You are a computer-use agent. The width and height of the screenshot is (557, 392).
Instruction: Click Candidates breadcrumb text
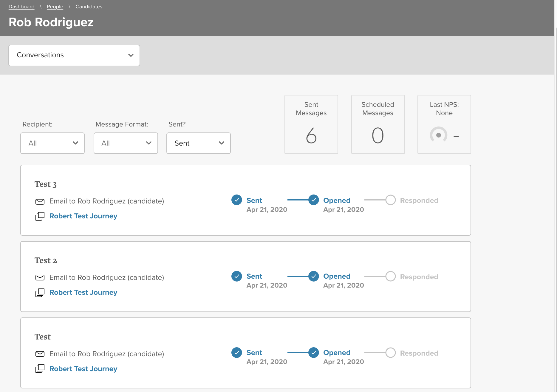89,7
